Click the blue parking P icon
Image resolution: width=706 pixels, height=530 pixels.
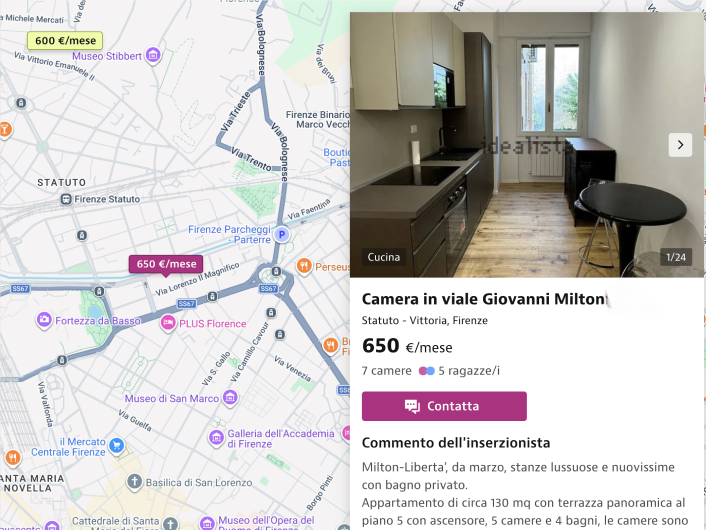282,235
